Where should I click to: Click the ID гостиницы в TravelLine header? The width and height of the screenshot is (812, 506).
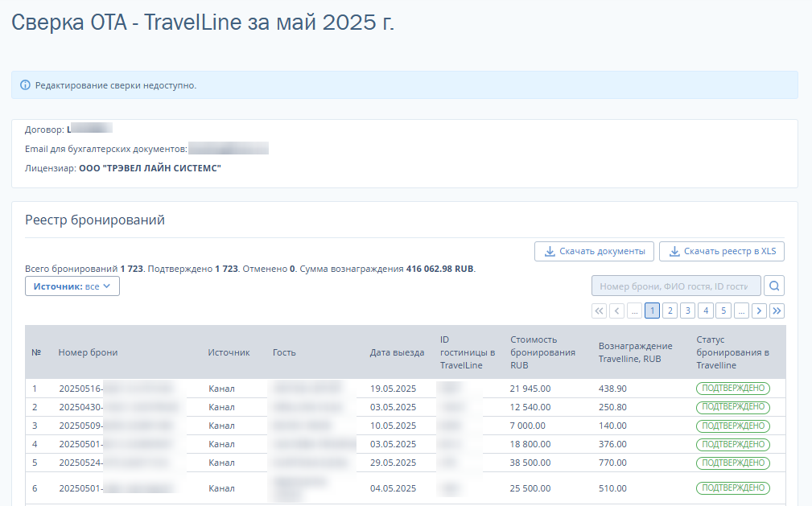[x=468, y=352]
